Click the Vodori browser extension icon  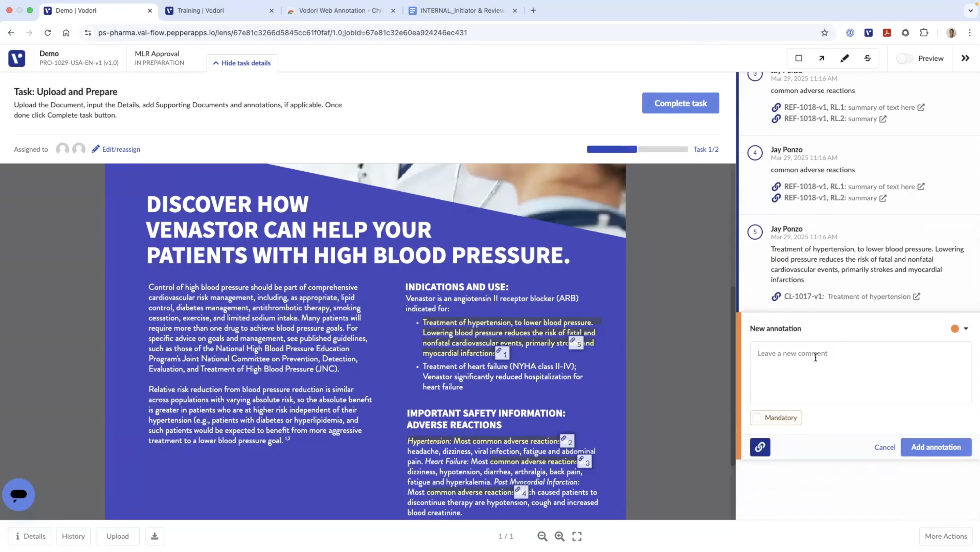869,33
